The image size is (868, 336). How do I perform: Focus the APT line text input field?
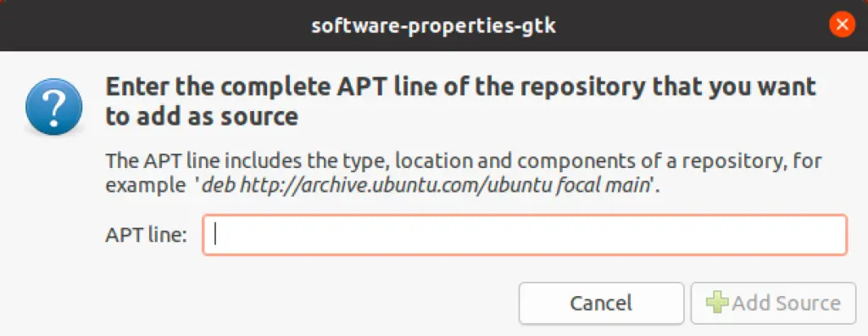pos(525,235)
